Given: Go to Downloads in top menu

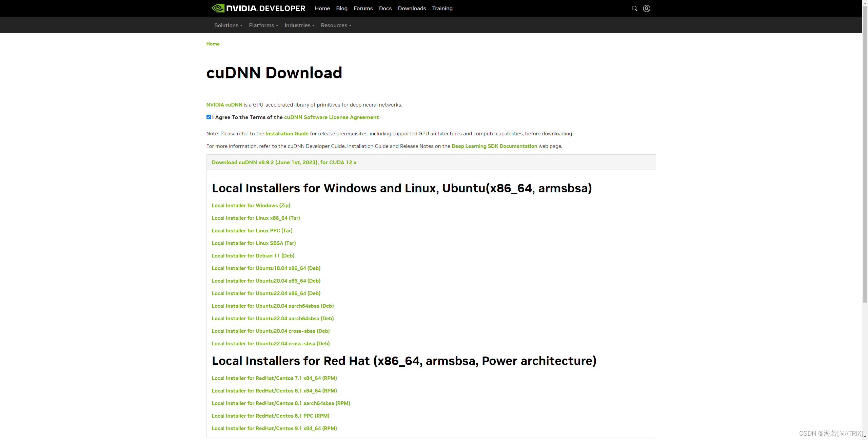Looking at the screenshot, I should click(412, 8).
